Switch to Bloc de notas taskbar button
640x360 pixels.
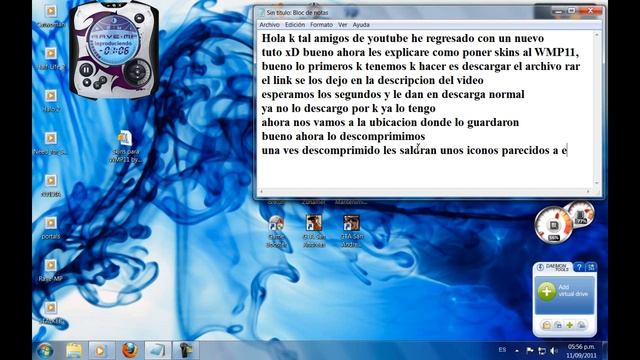158,350
